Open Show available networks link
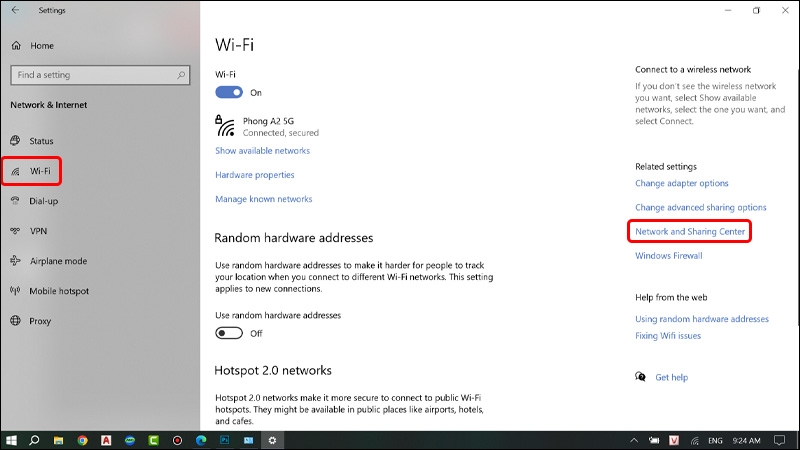Viewport: 800px width, 450px height. [262, 151]
